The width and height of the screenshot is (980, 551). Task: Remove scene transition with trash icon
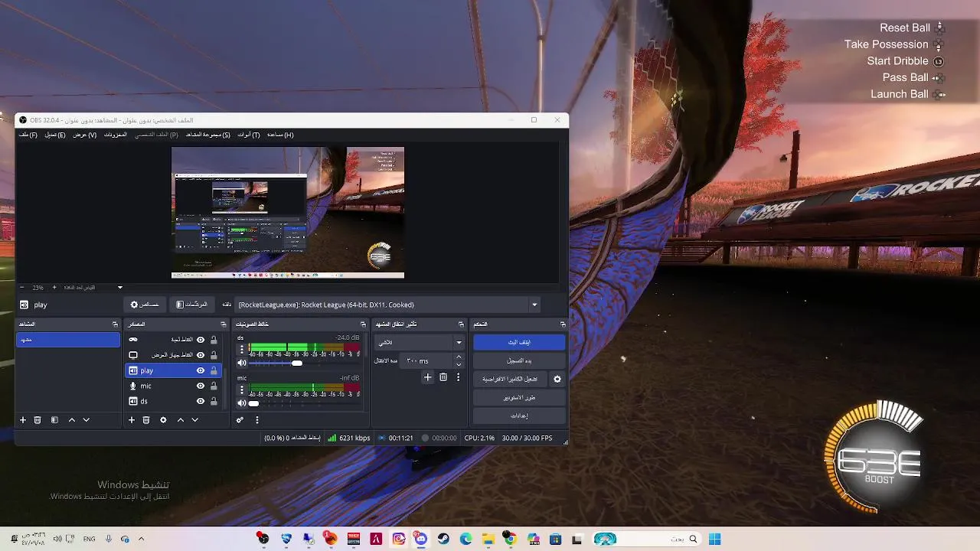443,377
